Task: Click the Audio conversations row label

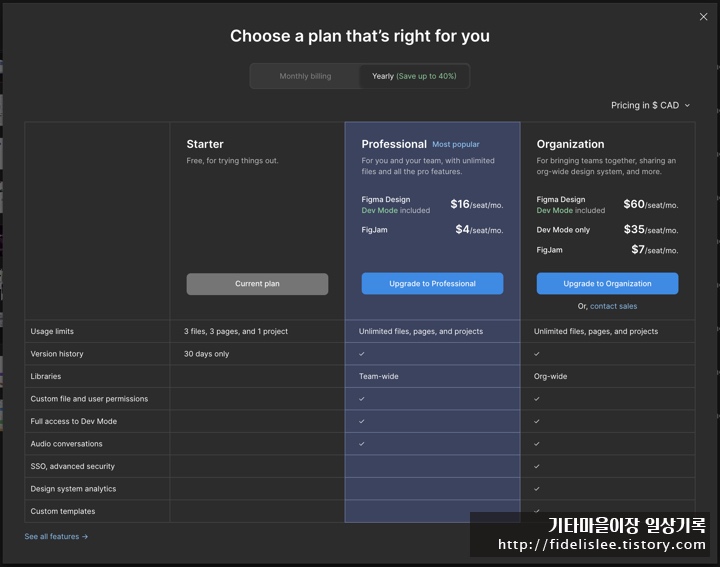Action: tap(66, 443)
